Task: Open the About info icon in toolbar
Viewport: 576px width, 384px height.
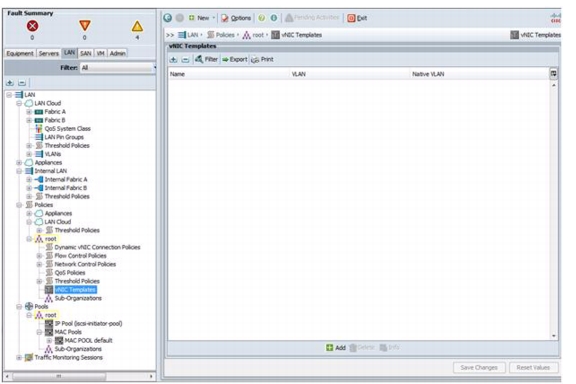Action: coord(274,18)
